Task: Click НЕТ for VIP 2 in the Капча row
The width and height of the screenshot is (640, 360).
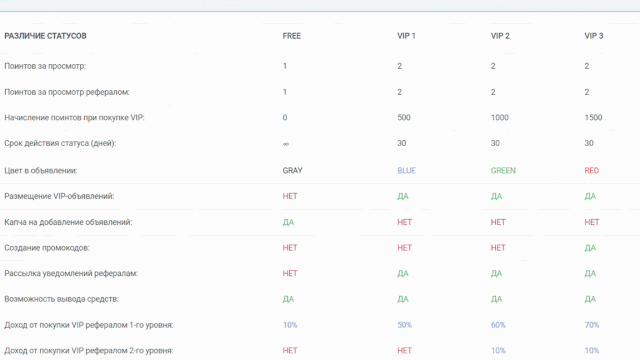Action: point(498,222)
